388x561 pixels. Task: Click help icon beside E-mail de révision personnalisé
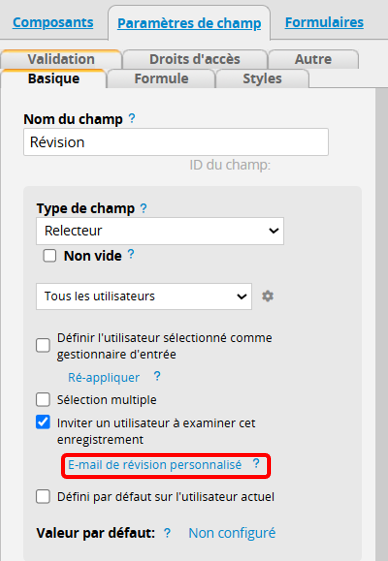(x=256, y=464)
